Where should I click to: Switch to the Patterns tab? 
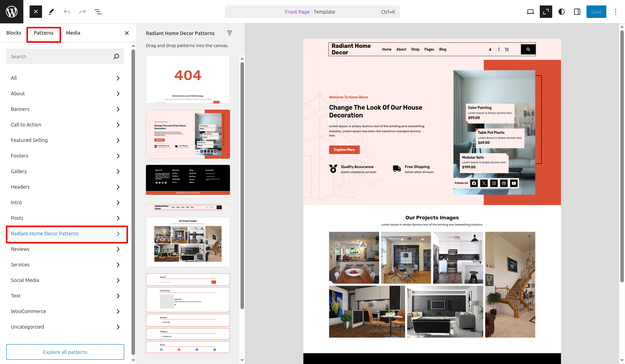pos(44,33)
